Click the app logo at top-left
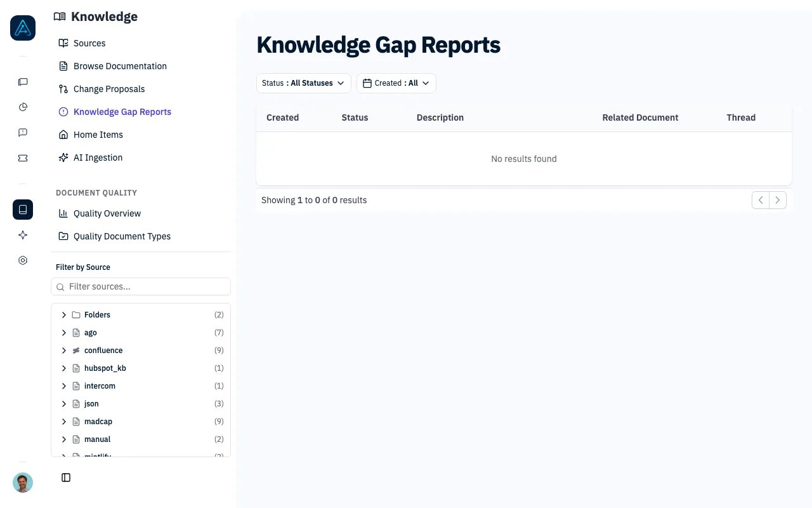812x508 pixels. click(23, 28)
